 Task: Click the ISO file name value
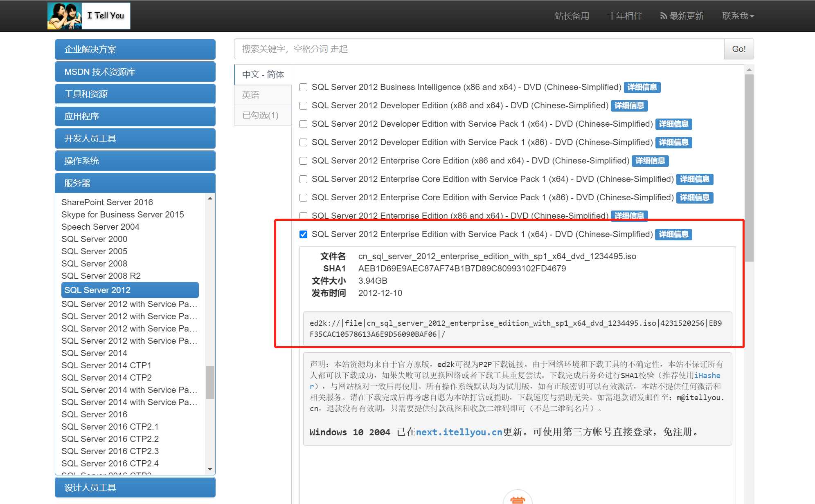[497, 256]
